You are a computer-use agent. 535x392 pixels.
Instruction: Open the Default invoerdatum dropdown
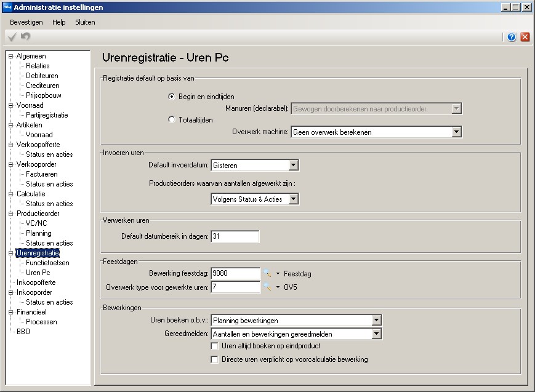click(x=294, y=165)
